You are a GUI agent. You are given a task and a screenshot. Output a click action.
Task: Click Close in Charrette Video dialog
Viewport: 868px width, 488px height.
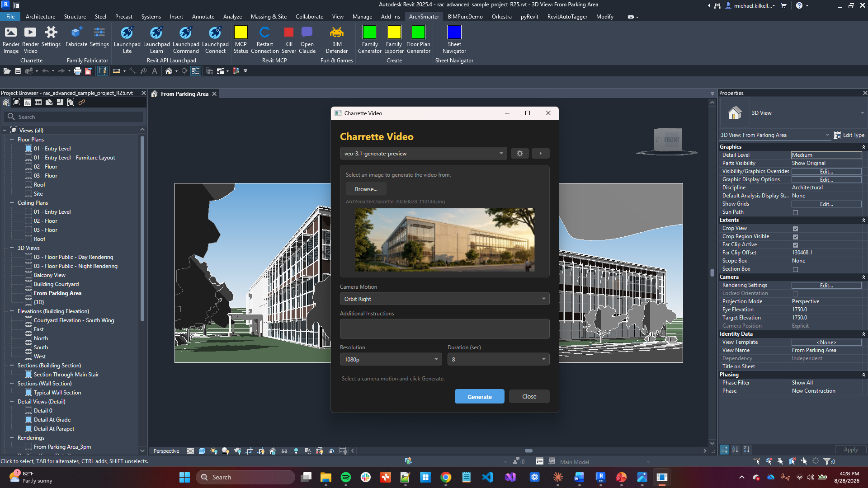pyautogui.click(x=529, y=397)
